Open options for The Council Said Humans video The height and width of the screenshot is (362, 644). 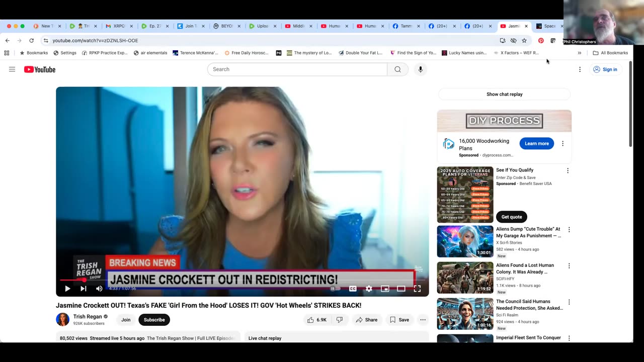click(569, 302)
